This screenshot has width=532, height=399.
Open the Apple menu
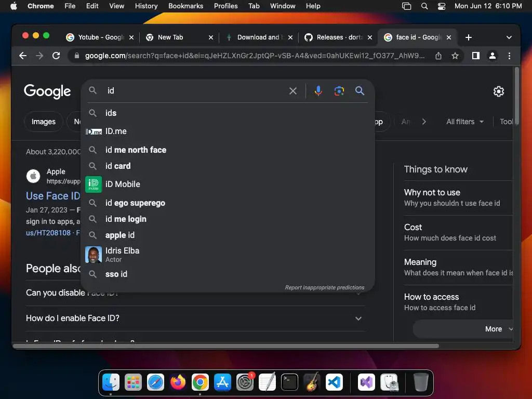tap(14, 6)
